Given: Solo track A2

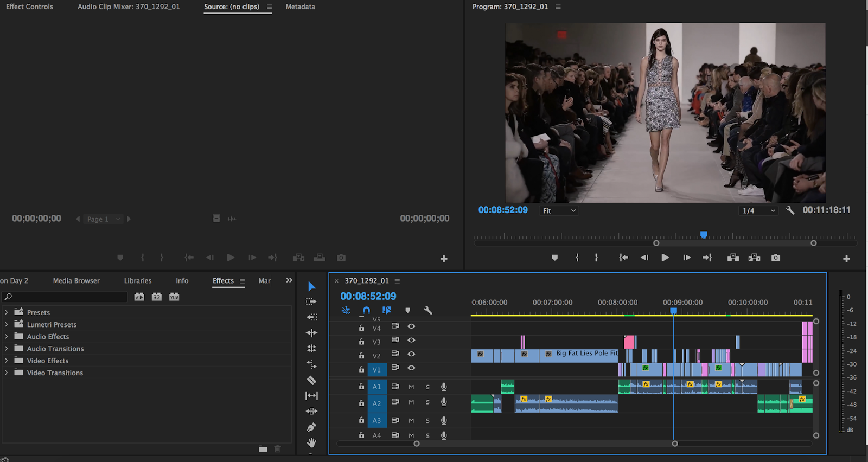Looking at the screenshot, I should click(427, 402).
